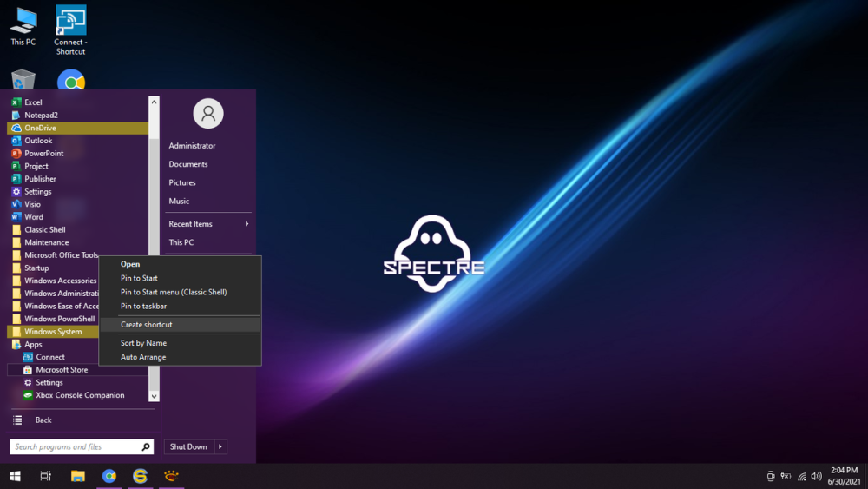868x489 pixels.
Task: Open the network icon in system tray
Action: pyautogui.click(x=801, y=476)
